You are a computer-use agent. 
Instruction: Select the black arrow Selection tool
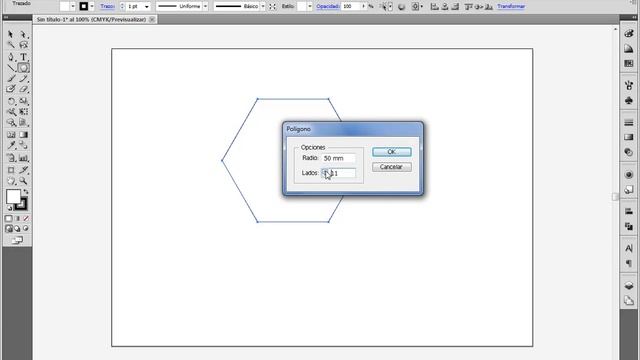(x=11, y=34)
